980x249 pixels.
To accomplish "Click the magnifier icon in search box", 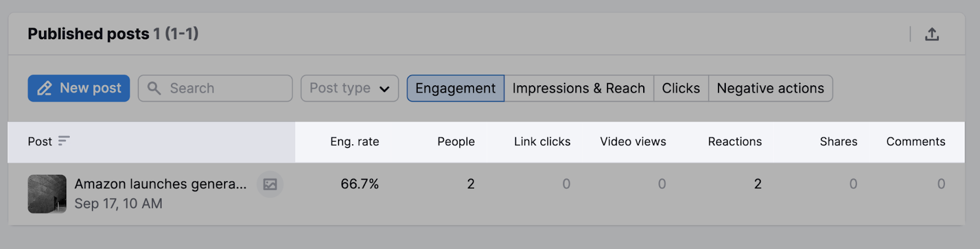I will (x=154, y=88).
